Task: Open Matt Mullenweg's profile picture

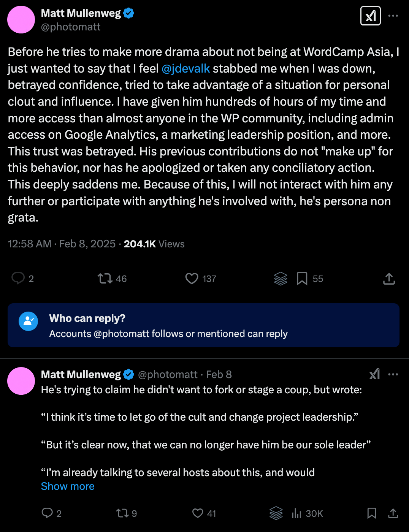Action: [21, 19]
